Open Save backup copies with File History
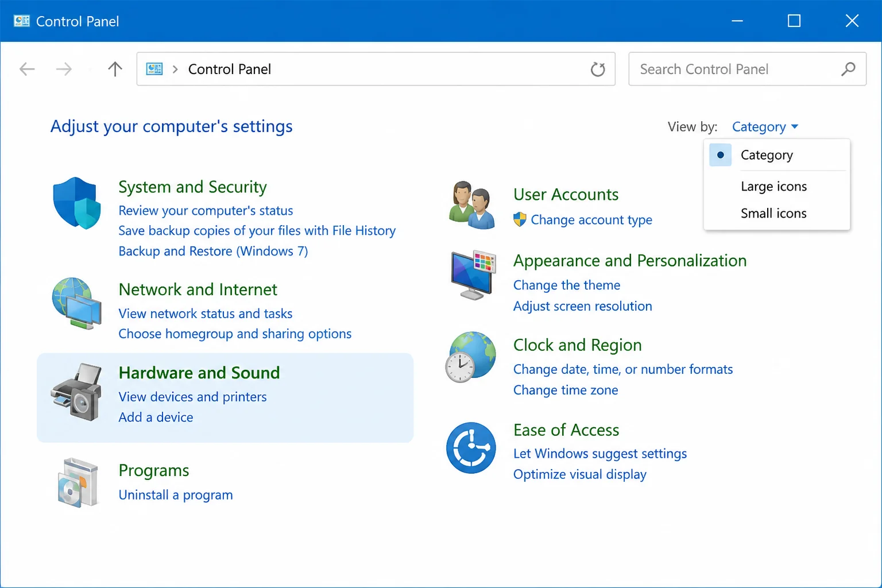This screenshot has width=882, height=588. pos(257,231)
